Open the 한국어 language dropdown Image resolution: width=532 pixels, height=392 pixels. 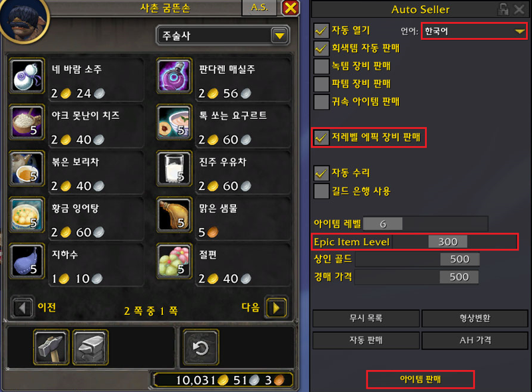tap(474, 31)
